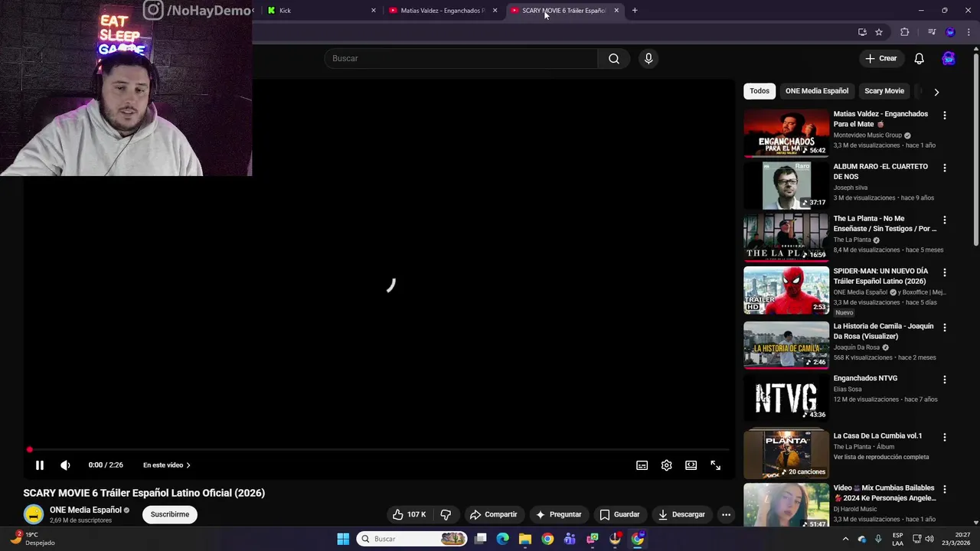The height and width of the screenshot is (551, 980).
Task: Open options for ALBUM RARO video
Action: tap(945, 168)
